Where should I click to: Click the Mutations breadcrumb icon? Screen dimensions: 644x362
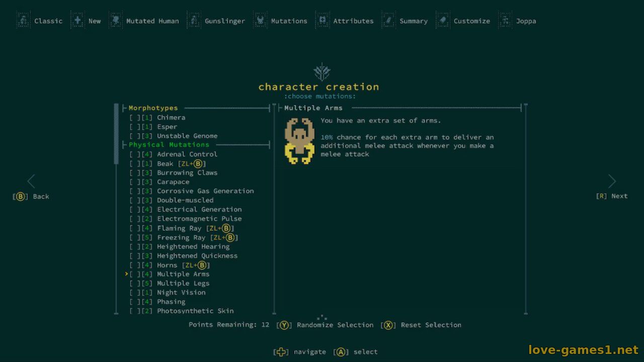pos(261,21)
